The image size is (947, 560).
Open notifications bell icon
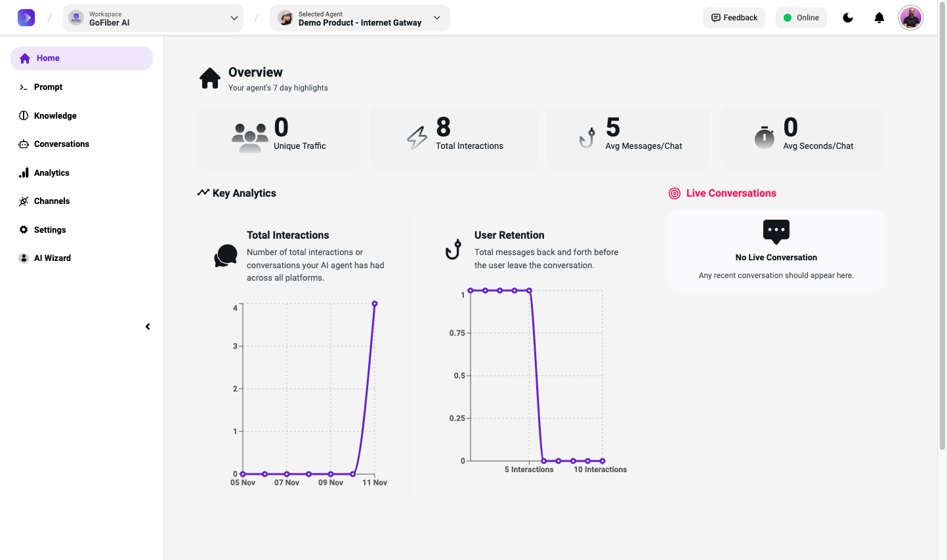tap(879, 18)
